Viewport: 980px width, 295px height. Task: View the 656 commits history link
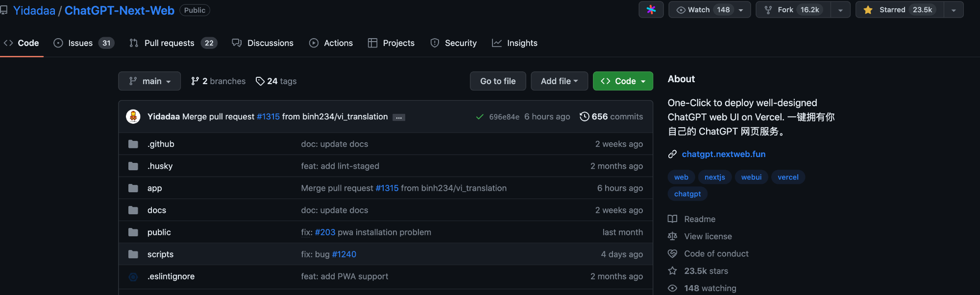(611, 116)
